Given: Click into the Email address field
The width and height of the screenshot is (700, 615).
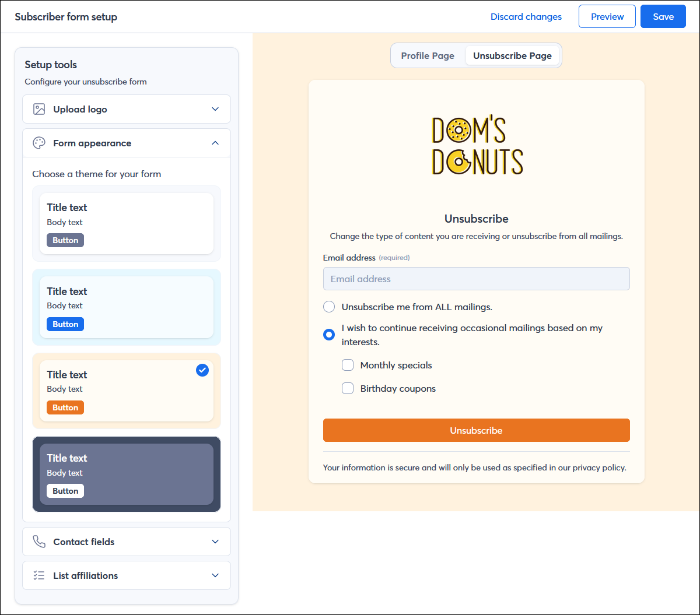Looking at the screenshot, I should click(x=476, y=279).
